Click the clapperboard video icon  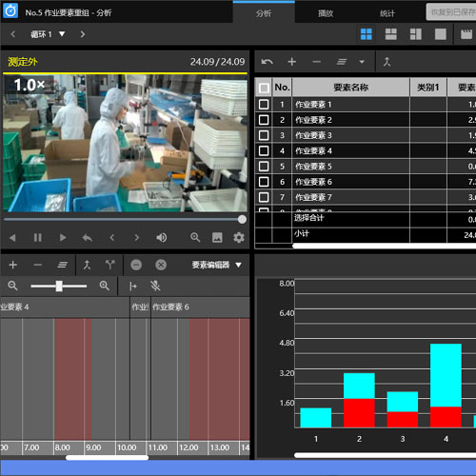466,34
